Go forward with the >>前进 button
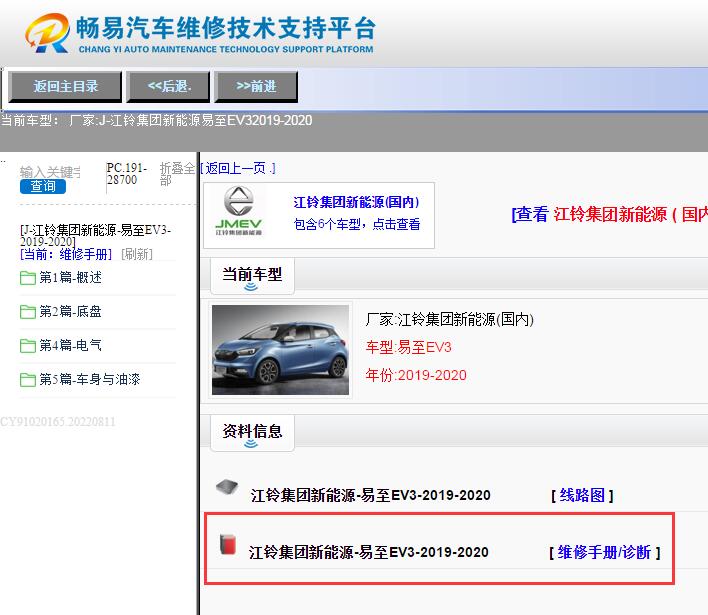The image size is (708, 615). pos(256,86)
